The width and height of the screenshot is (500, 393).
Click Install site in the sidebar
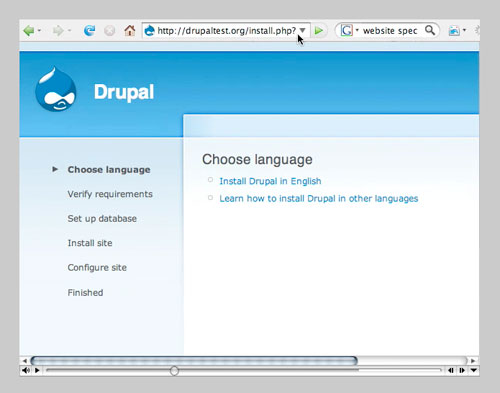point(90,243)
